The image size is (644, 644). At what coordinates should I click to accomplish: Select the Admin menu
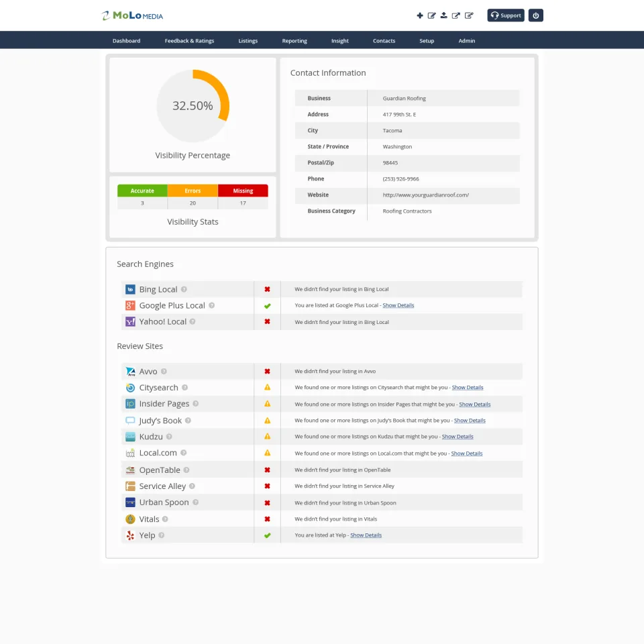coord(467,41)
